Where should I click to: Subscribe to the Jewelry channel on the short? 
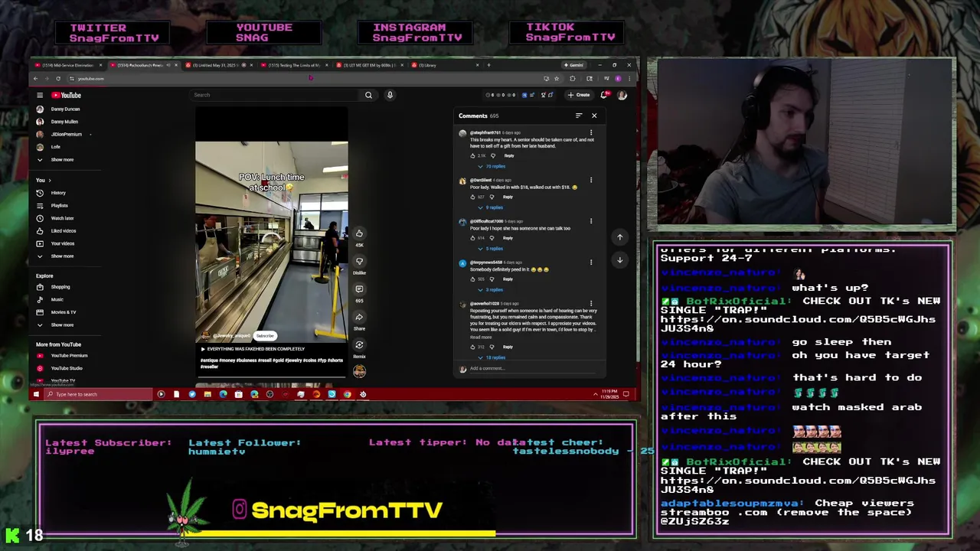[265, 336]
